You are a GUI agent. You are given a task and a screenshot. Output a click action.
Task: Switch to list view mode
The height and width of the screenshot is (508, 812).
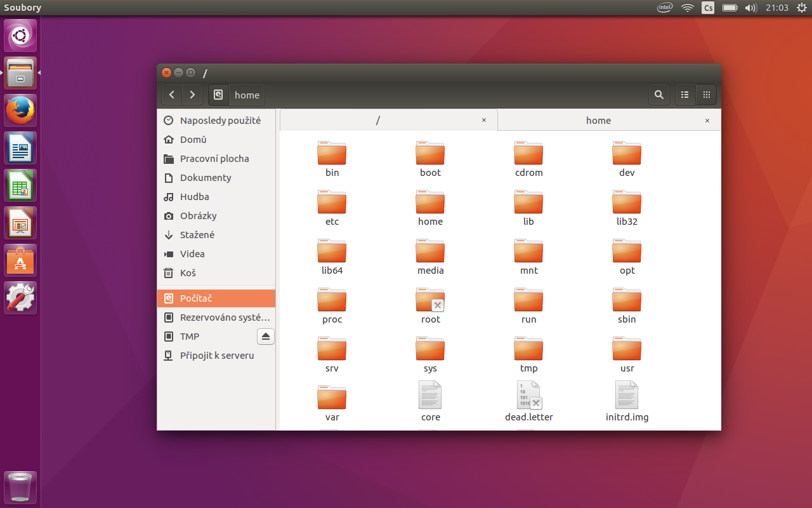coord(684,95)
